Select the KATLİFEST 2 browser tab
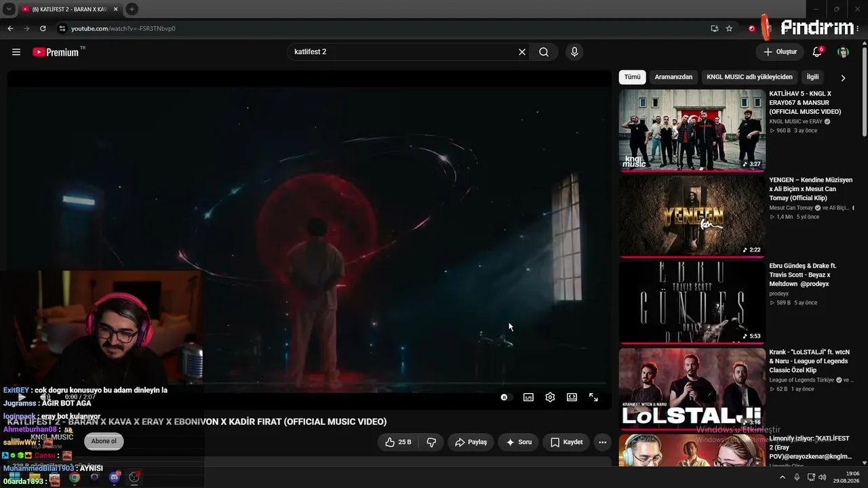 click(70, 9)
